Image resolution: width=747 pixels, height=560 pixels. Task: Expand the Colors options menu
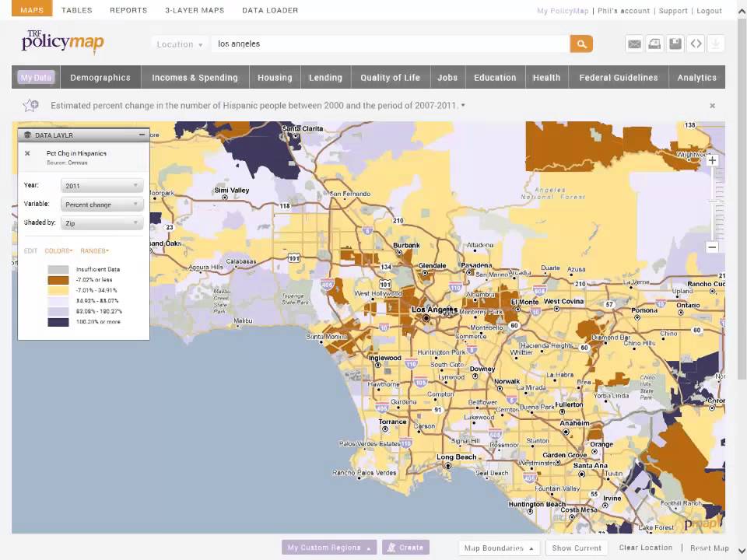58,251
